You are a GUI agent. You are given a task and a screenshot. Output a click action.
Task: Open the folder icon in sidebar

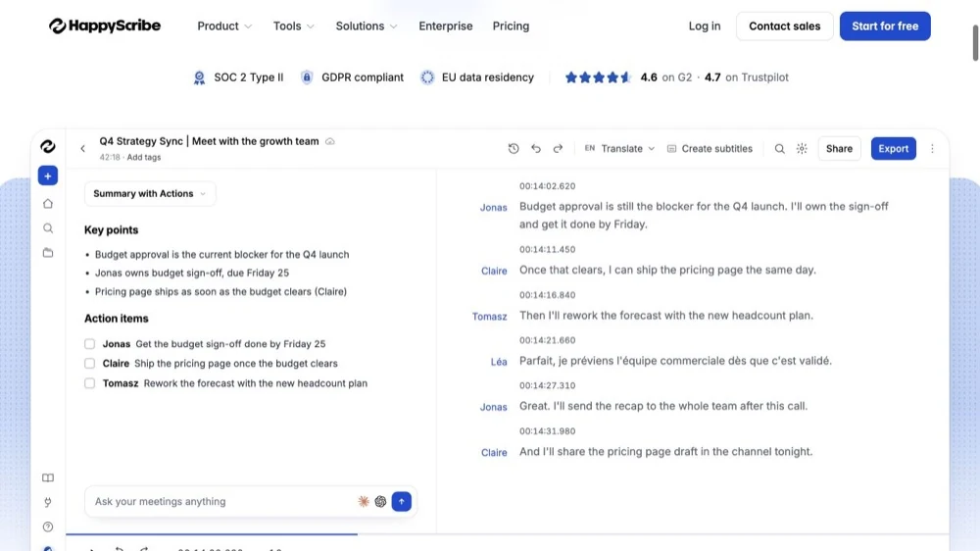coord(47,253)
